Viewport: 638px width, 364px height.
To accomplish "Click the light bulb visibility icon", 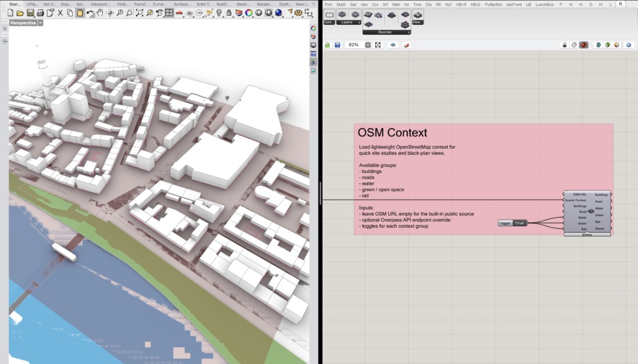I will click(x=219, y=13).
